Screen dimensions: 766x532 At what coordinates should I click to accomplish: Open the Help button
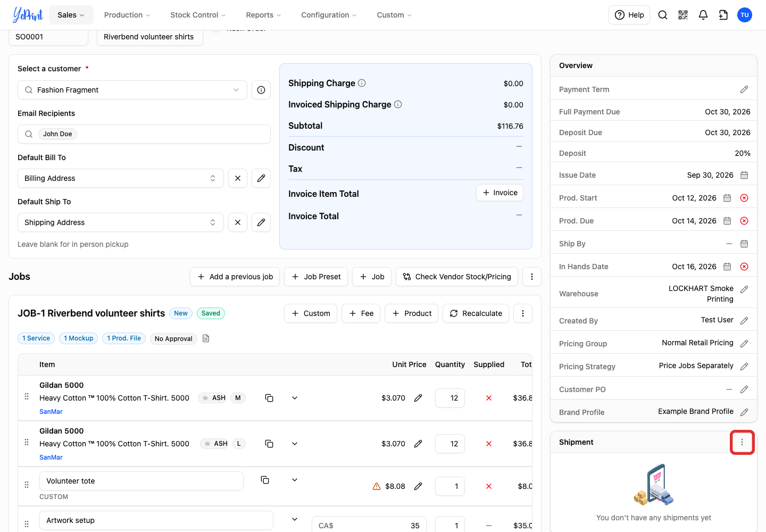pos(629,15)
